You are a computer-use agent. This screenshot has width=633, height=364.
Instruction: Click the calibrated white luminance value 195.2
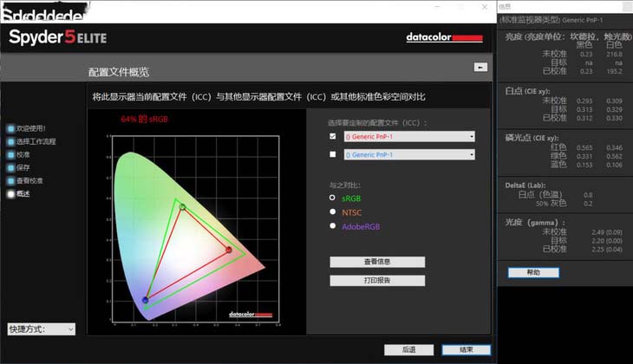[x=614, y=71]
